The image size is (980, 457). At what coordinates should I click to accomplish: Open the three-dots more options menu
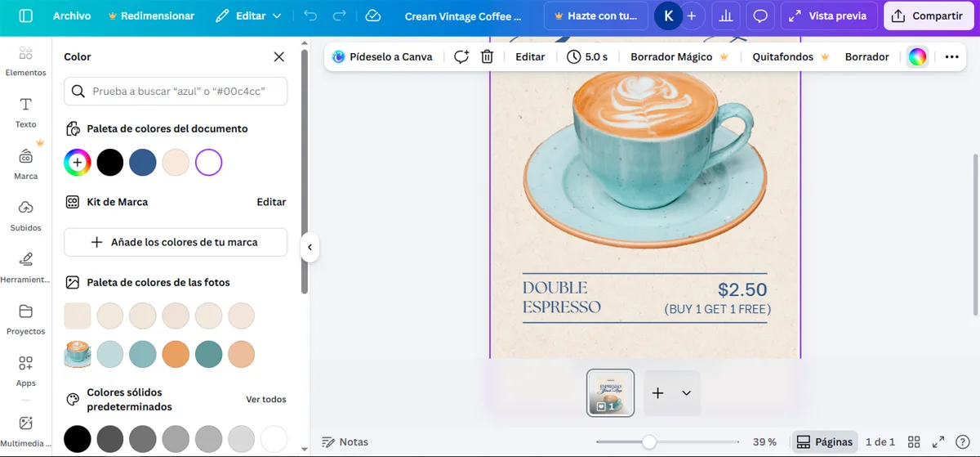pos(951,56)
